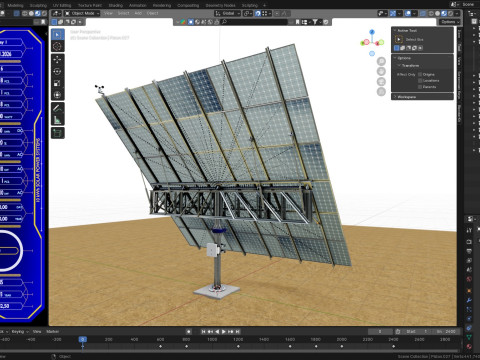Viewport: 480px width, 360px height.
Task: Open the timeline Marker menu
Action: click(52, 332)
